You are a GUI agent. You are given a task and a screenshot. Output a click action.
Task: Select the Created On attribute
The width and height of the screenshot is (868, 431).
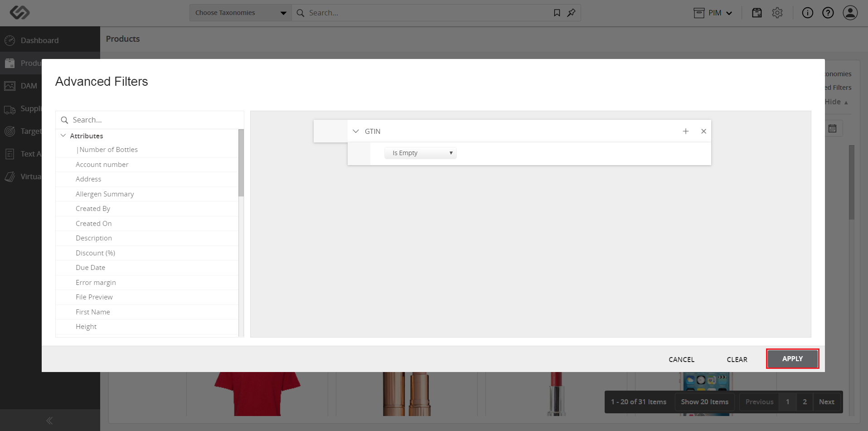(x=147, y=224)
